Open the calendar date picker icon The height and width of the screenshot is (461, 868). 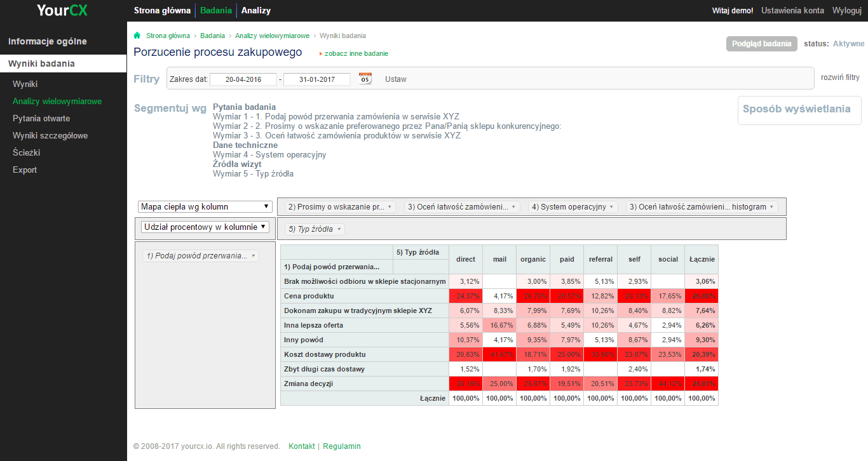(365, 79)
